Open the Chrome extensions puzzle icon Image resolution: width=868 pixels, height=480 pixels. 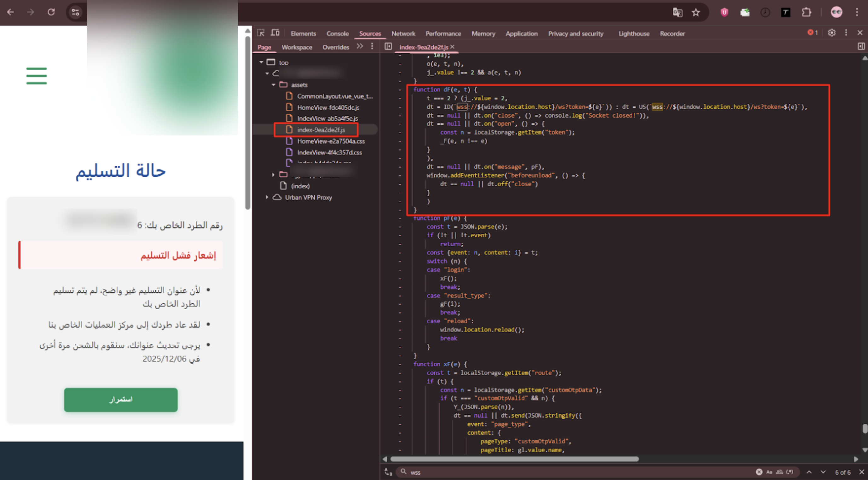pyautogui.click(x=807, y=13)
